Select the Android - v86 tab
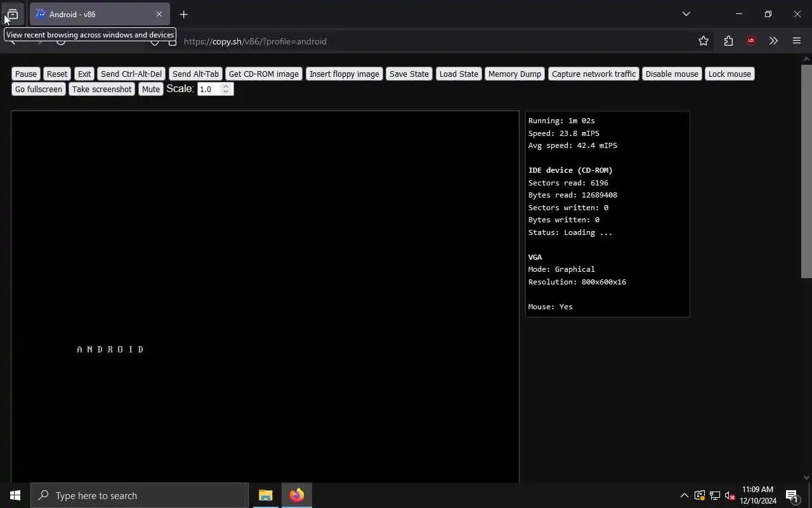 (x=100, y=14)
